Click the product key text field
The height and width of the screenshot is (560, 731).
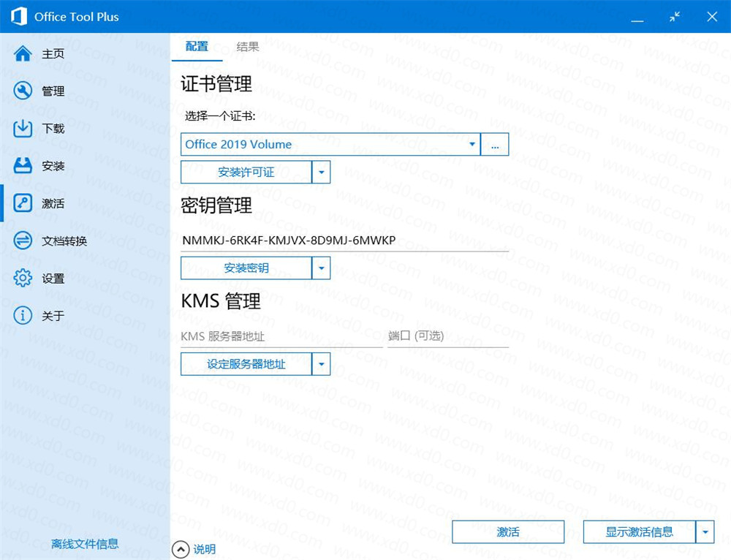[x=344, y=241]
